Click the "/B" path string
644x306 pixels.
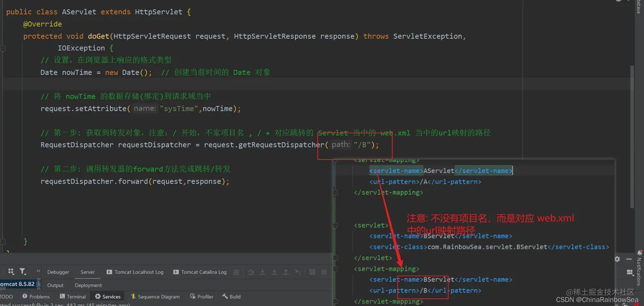click(x=362, y=145)
